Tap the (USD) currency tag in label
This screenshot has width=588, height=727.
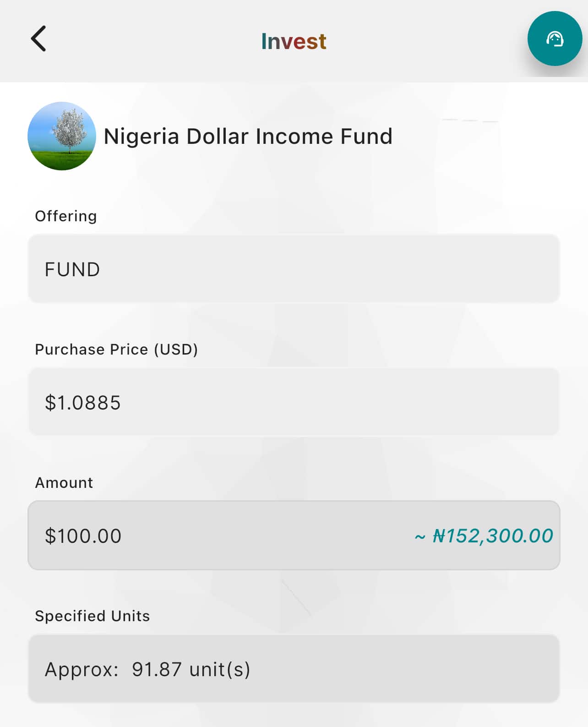(x=176, y=350)
